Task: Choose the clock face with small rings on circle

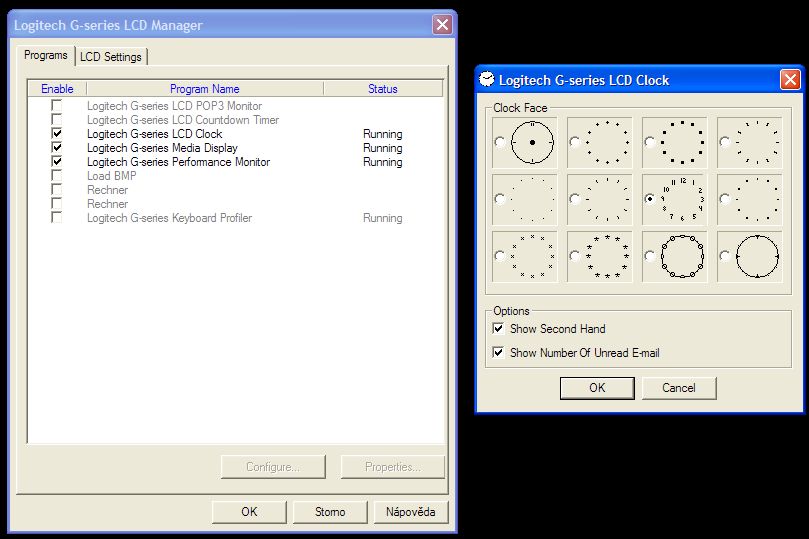Action: click(650, 256)
